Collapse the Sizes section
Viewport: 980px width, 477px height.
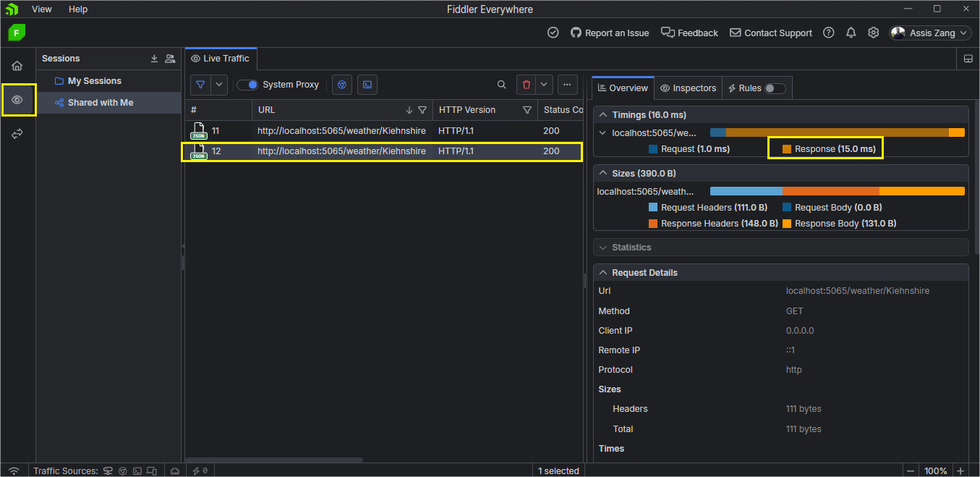(x=602, y=174)
